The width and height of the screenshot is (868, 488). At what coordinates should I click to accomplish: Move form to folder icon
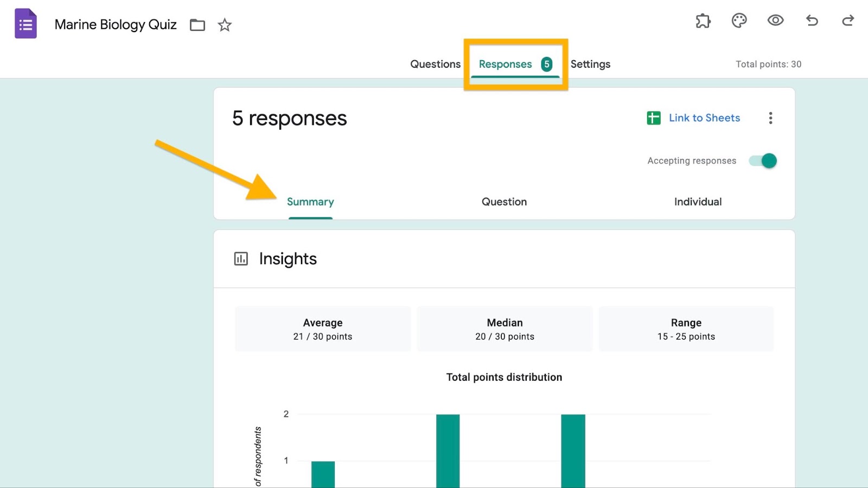click(x=197, y=25)
